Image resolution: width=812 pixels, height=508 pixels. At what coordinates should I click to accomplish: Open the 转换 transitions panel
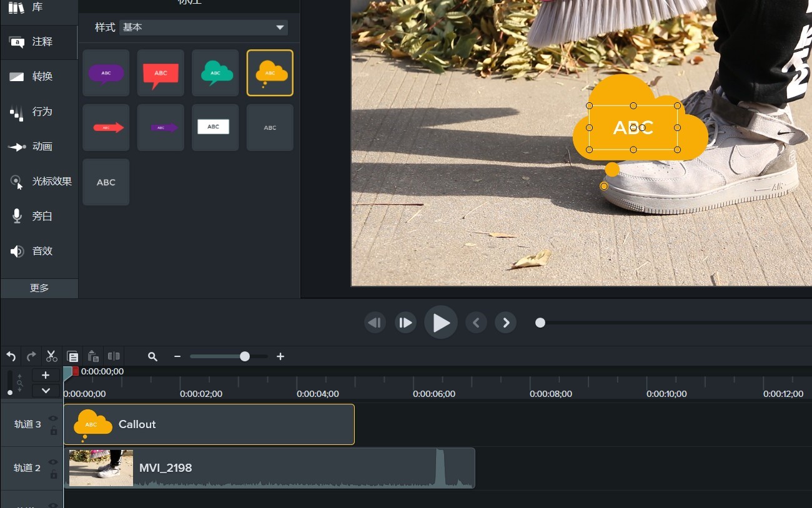(x=39, y=76)
